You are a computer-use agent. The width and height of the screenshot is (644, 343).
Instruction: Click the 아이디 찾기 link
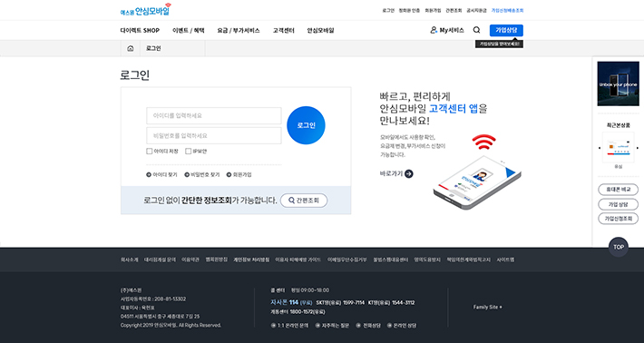tap(161, 174)
